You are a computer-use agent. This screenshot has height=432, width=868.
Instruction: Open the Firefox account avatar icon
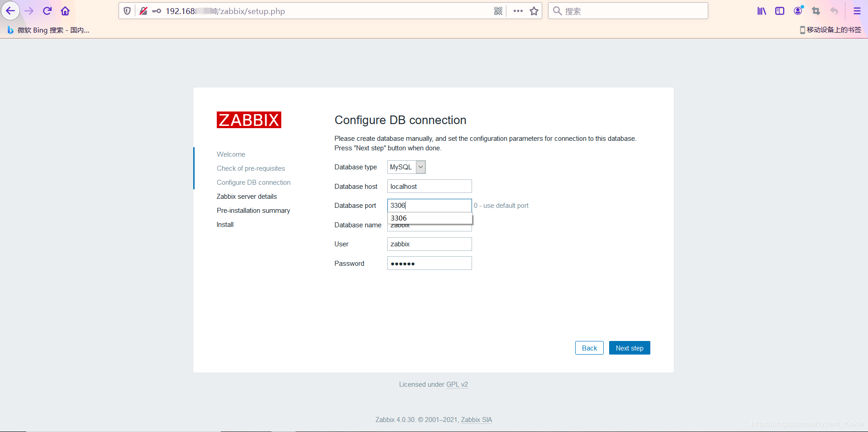[798, 10]
